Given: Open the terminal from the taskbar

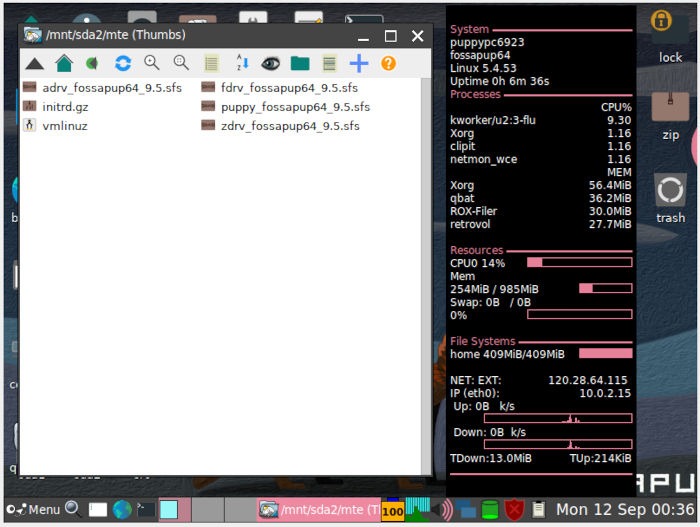Looking at the screenshot, I should pyautogui.click(x=146, y=509).
